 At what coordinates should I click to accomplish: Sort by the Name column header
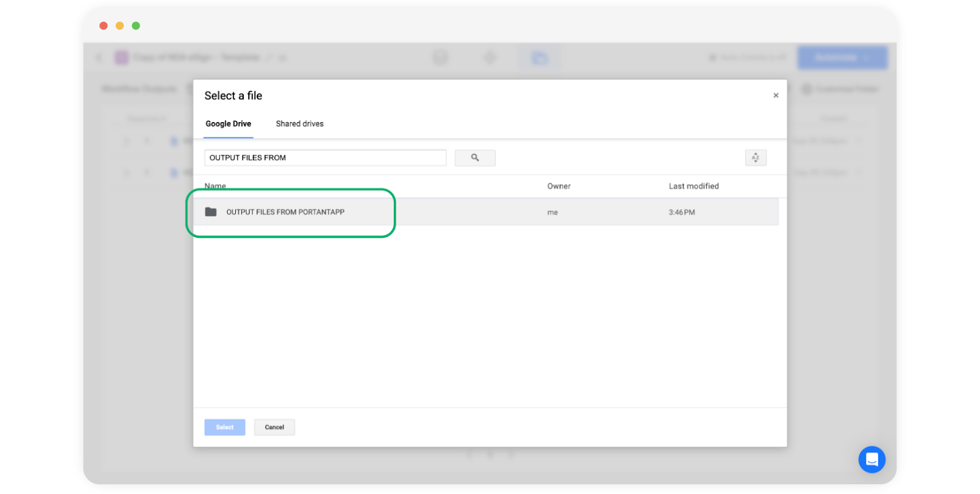215,186
